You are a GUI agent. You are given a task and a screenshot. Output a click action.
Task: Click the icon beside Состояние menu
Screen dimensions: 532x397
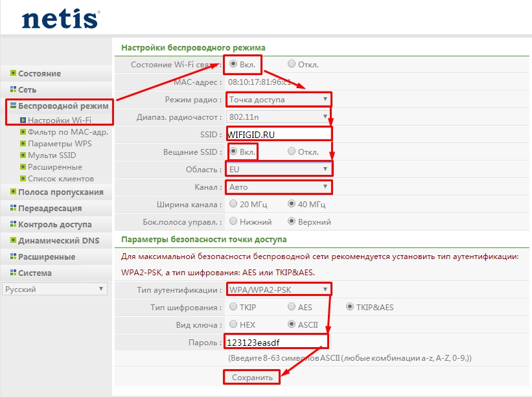point(13,74)
